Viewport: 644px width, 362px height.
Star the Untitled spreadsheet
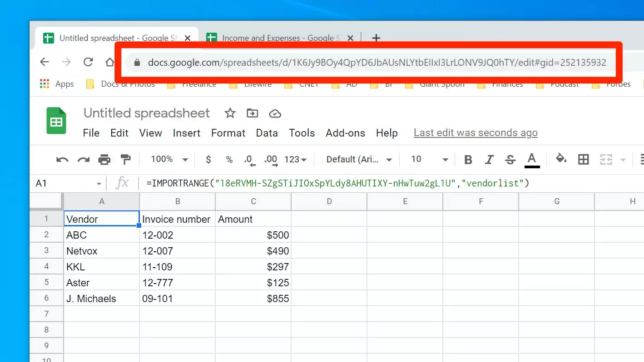(x=230, y=113)
